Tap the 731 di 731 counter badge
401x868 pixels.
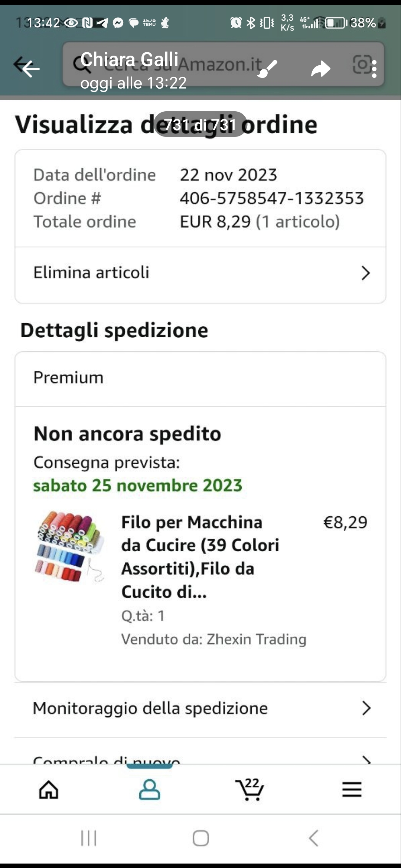coord(200,124)
